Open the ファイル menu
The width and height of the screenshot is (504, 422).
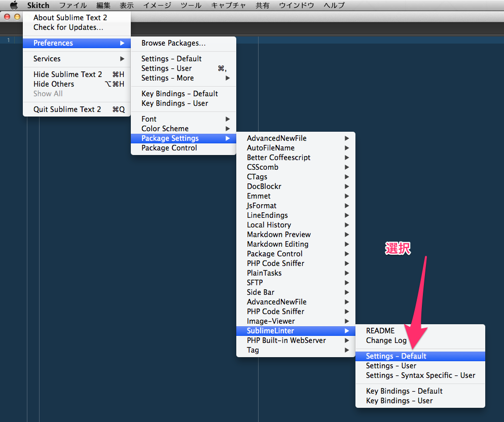pyautogui.click(x=73, y=5)
